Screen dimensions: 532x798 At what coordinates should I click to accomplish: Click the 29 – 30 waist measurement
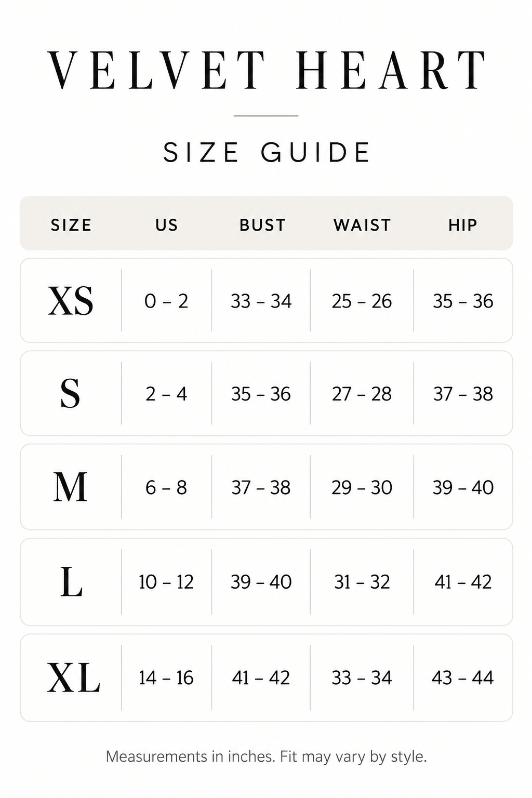click(362, 487)
